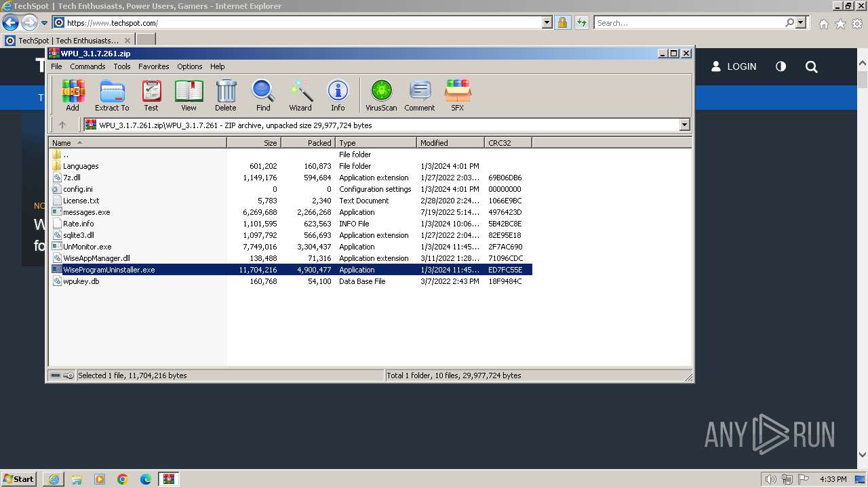Open the Options menu
Screen dimensions: 868x488
click(x=190, y=66)
